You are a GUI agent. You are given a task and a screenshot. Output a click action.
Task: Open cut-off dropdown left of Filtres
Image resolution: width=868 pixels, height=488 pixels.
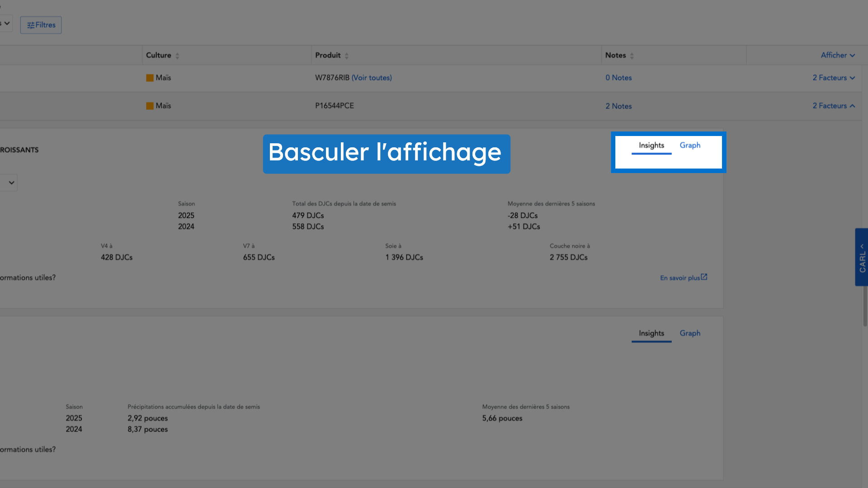tap(6, 23)
